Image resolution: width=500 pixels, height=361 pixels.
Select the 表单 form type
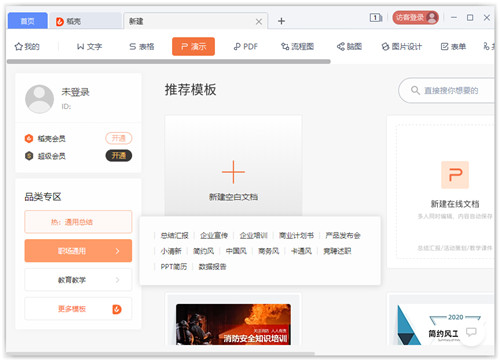(x=453, y=47)
